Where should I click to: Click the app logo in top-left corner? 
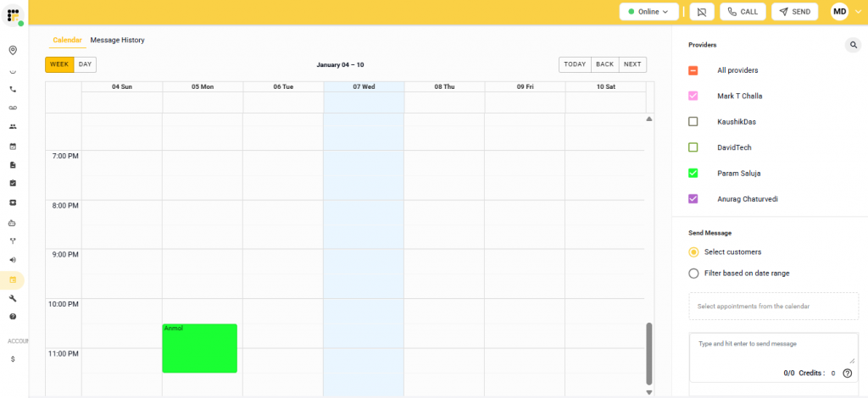[x=13, y=15]
